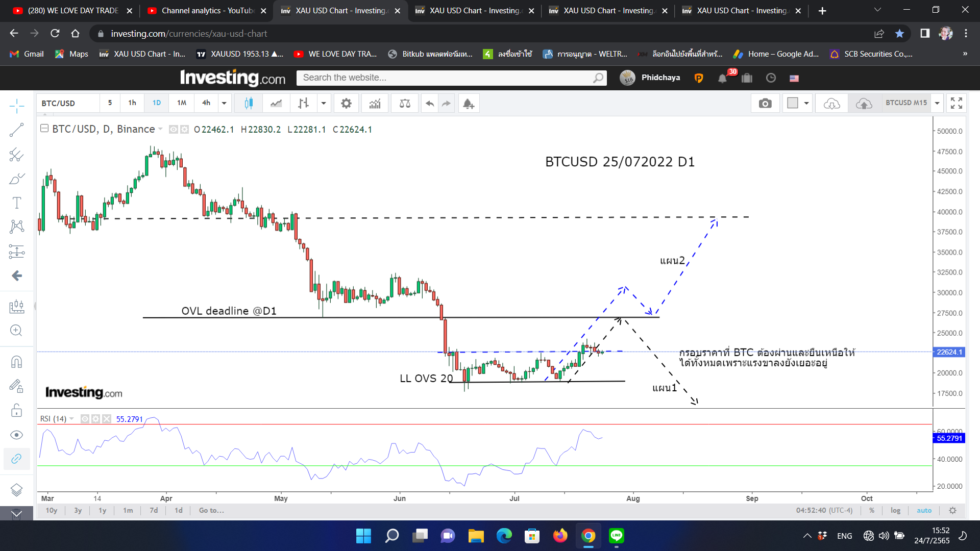Load chart layout from cloud
Screen dimensions: 980x551
point(831,104)
